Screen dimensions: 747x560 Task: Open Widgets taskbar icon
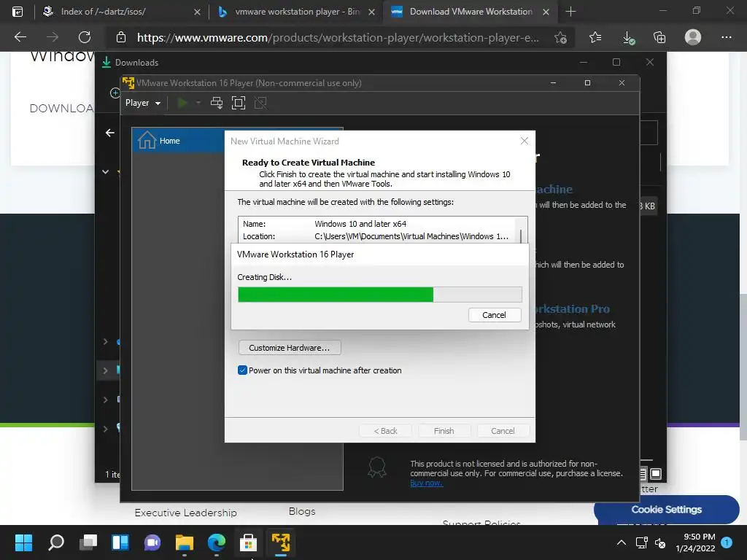pos(120,542)
